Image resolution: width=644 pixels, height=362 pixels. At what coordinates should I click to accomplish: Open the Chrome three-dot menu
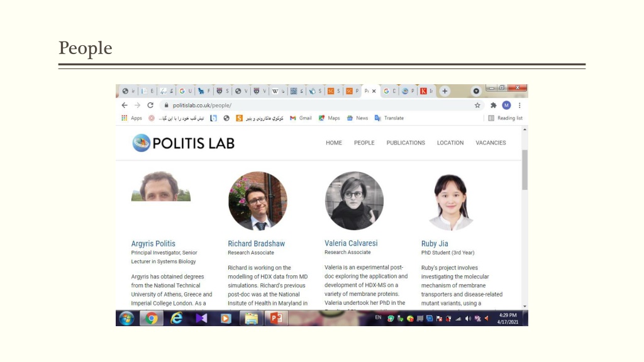pyautogui.click(x=519, y=106)
